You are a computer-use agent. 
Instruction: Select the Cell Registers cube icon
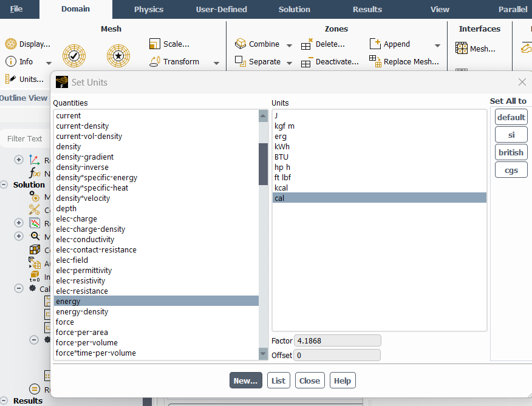pyautogui.click(x=35, y=249)
